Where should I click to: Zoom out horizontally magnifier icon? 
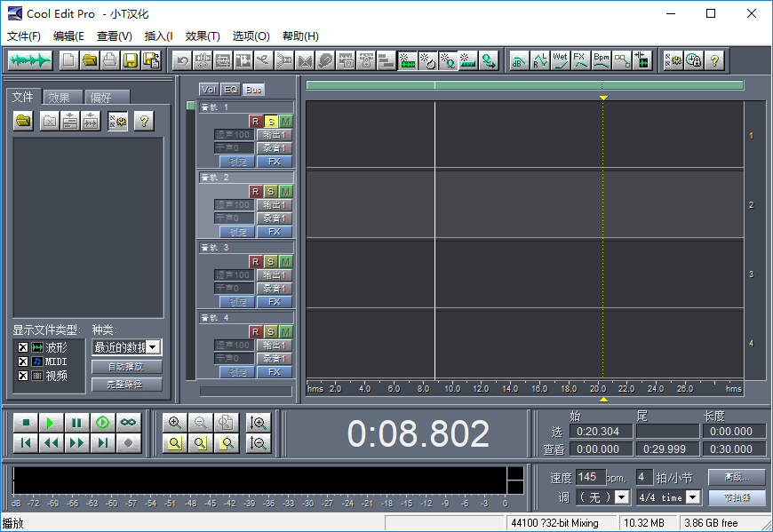click(x=201, y=422)
